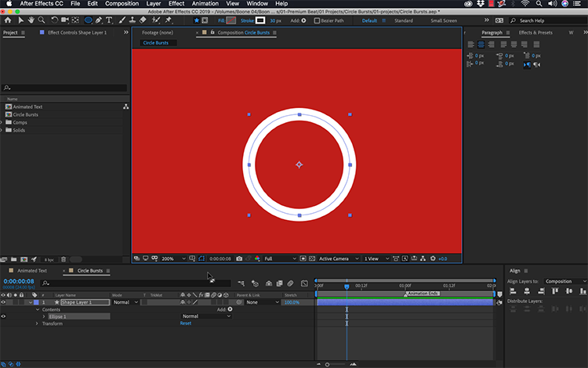Click the Reset link for Transform
588x368 pixels.
tap(185, 323)
